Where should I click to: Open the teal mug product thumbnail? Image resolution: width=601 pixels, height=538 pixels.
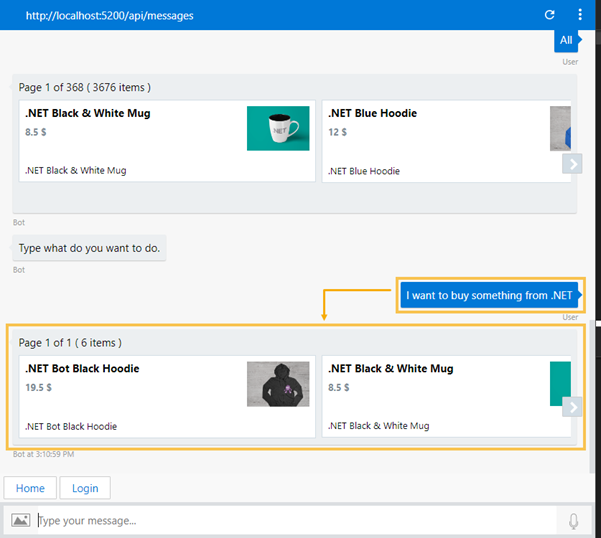coord(278,128)
